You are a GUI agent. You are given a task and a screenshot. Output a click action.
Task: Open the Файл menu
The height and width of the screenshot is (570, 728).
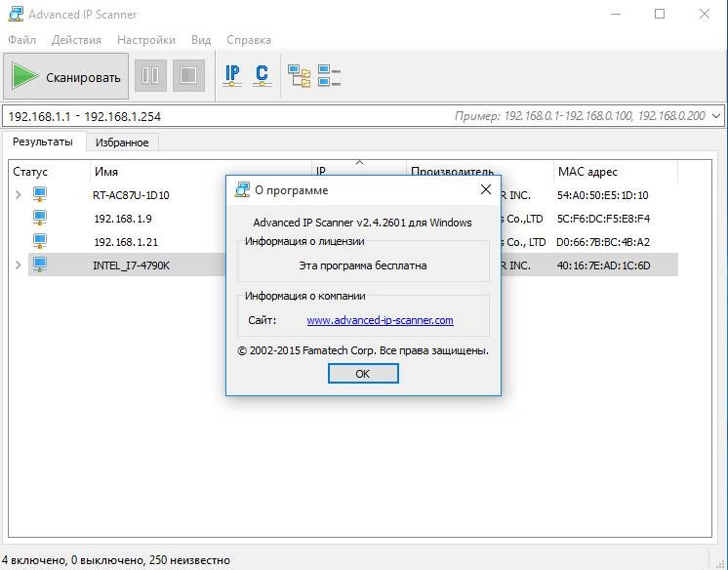[x=21, y=40]
